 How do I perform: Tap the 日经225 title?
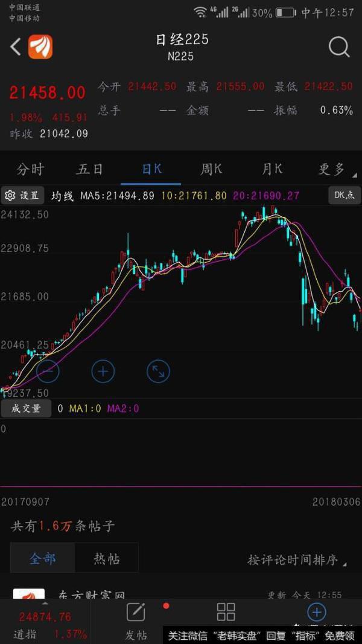coord(182,40)
